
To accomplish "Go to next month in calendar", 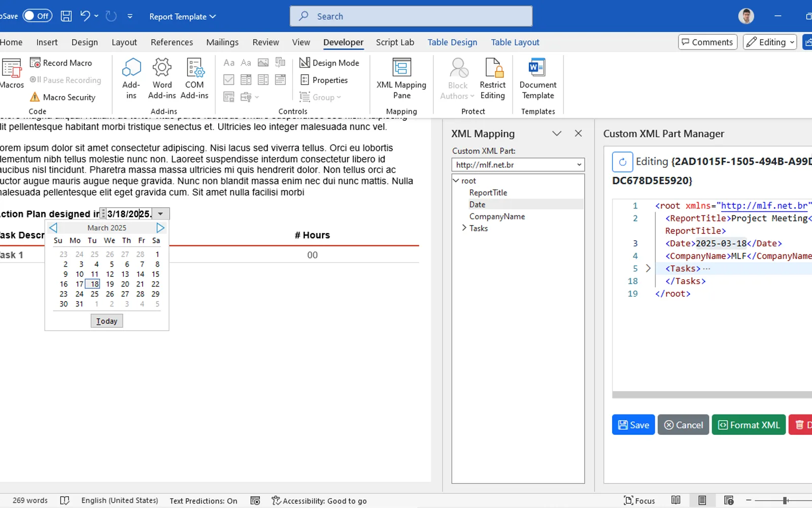I will click(160, 228).
